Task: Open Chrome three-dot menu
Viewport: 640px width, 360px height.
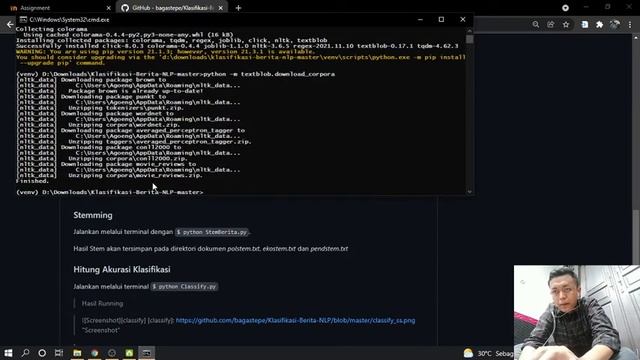Action: tap(630, 25)
